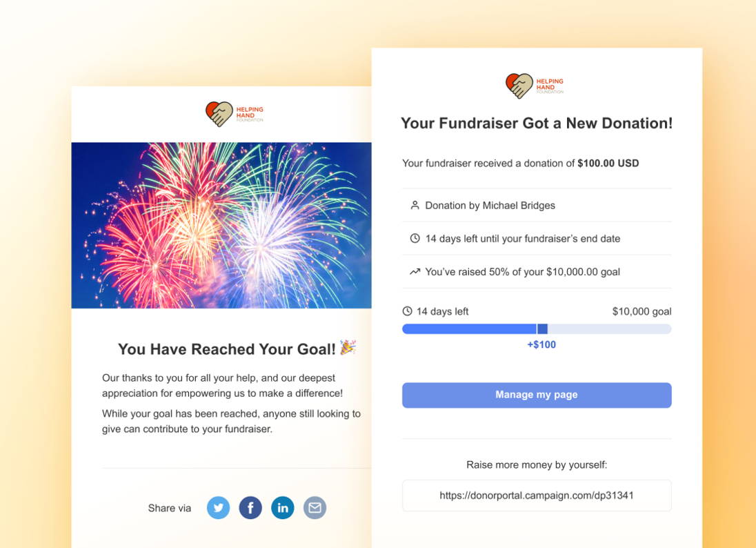
Task: Share via the LinkedIn icon
Action: [283, 508]
